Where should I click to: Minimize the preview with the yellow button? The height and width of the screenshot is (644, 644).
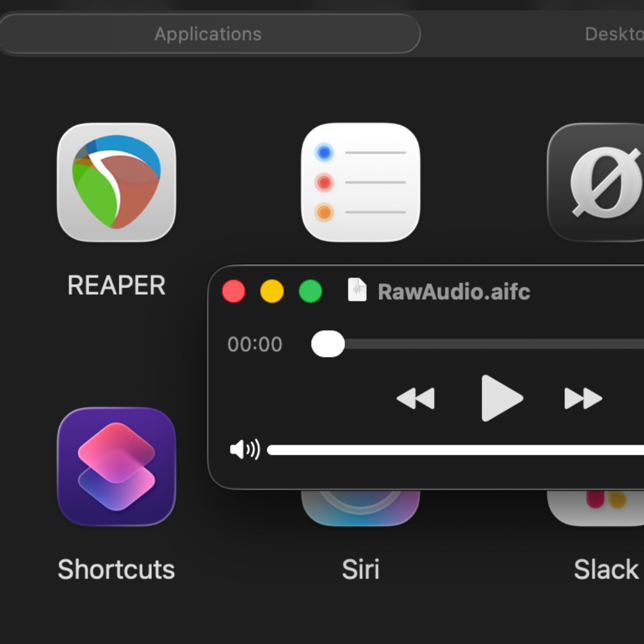(272, 291)
